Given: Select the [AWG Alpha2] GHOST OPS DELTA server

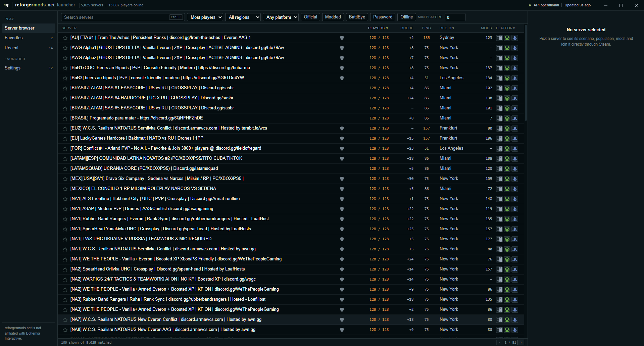Looking at the screenshot, I should tap(291, 58).
